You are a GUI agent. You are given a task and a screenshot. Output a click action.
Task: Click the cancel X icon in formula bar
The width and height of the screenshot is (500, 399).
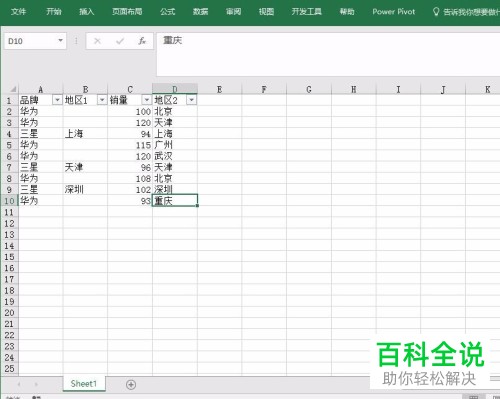pos(97,41)
